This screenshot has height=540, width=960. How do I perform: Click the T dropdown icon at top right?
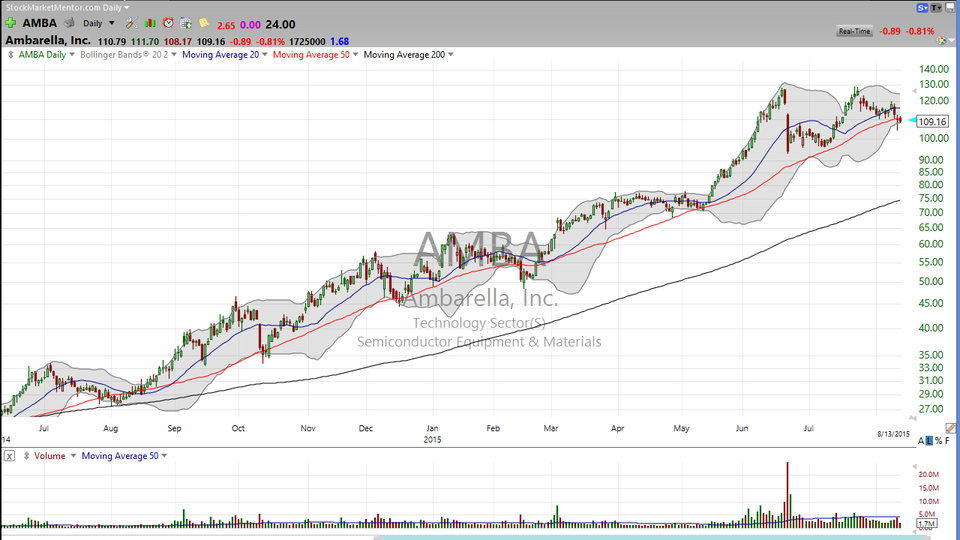936,8
